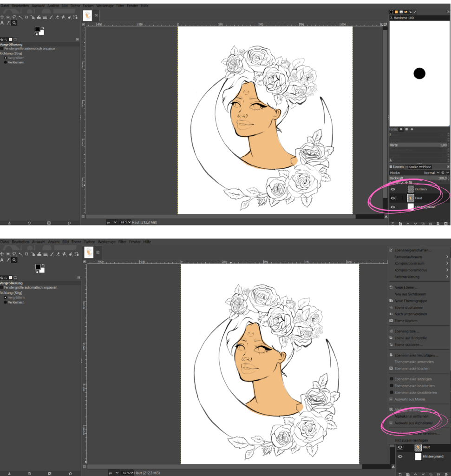This screenshot has height=476, width=451.
Task: Click the lock alpha channel checkerboard icon
Action: point(411,183)
